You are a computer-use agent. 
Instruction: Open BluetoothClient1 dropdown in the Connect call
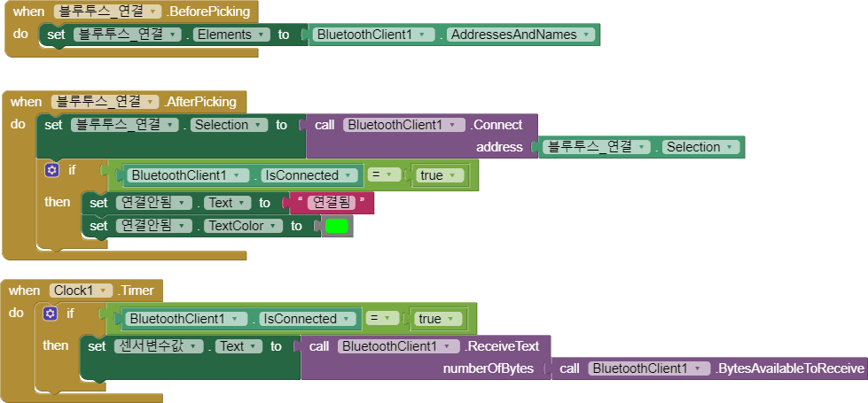[404, 125]
